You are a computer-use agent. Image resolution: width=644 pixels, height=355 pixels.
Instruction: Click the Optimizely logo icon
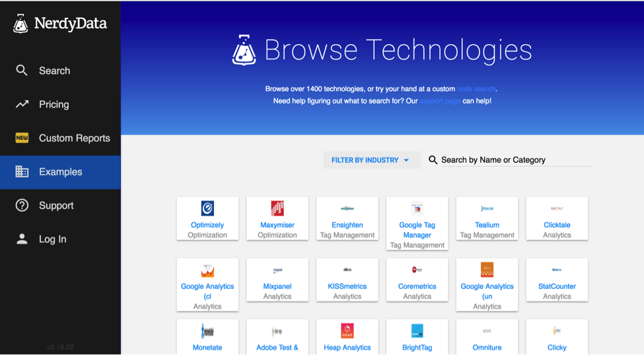click(x=207, y=209)
